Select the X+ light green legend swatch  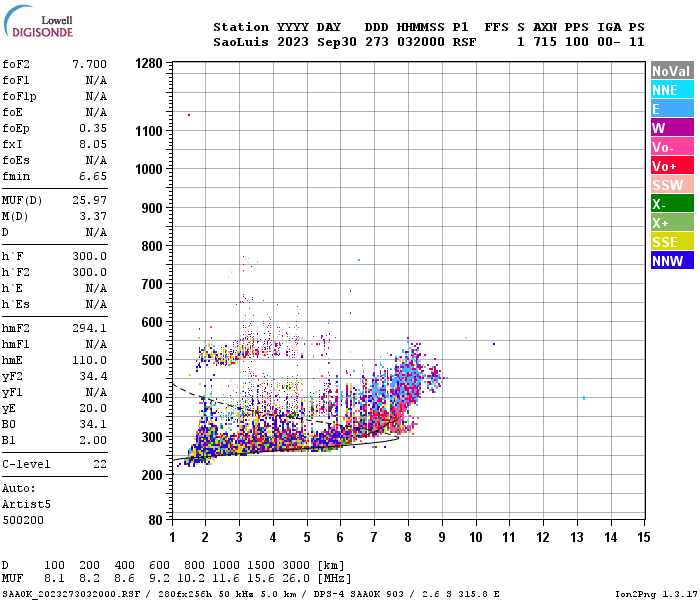(x=672, y=223)
